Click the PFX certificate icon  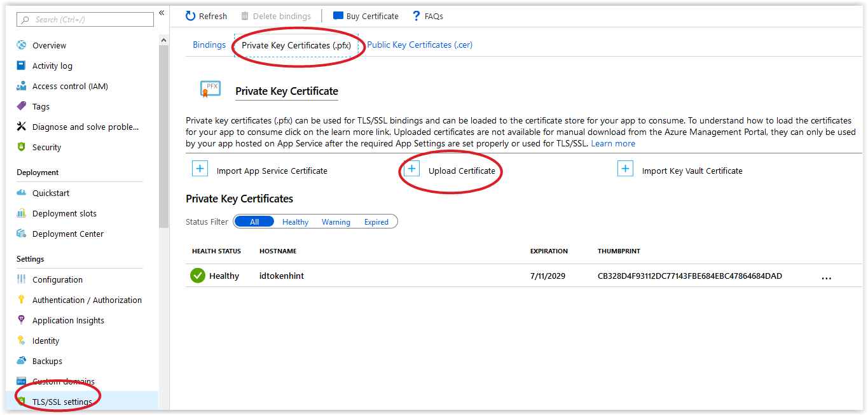pyautogui.click(x=210, y=89)
